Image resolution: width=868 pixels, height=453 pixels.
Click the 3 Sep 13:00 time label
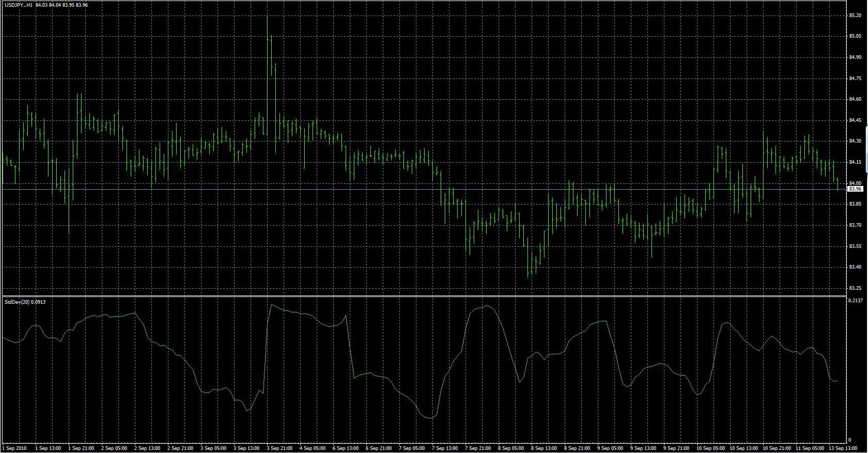pyautogui.click(x=246, y=448)
